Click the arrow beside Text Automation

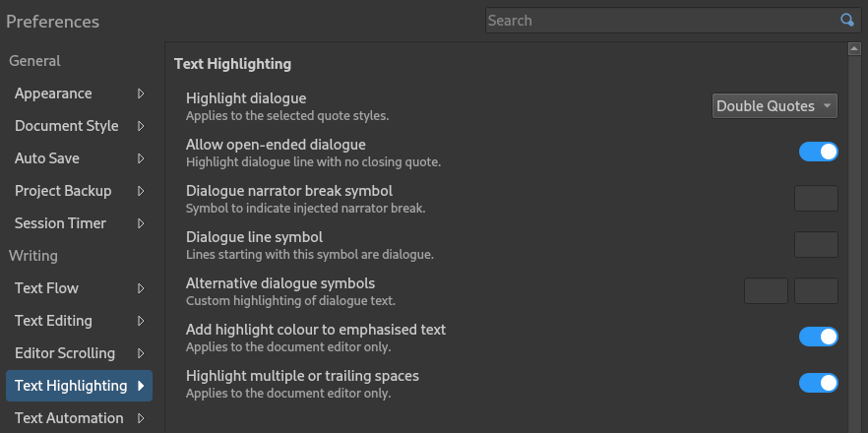pos(141,418)
